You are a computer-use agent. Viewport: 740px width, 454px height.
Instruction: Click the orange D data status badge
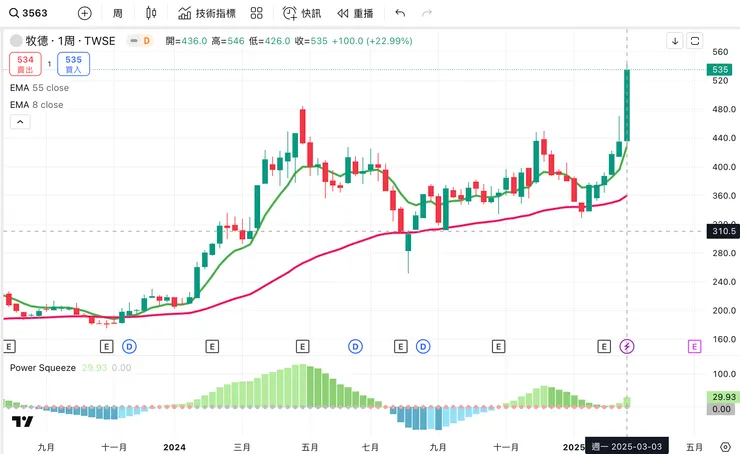coord(147,41)
